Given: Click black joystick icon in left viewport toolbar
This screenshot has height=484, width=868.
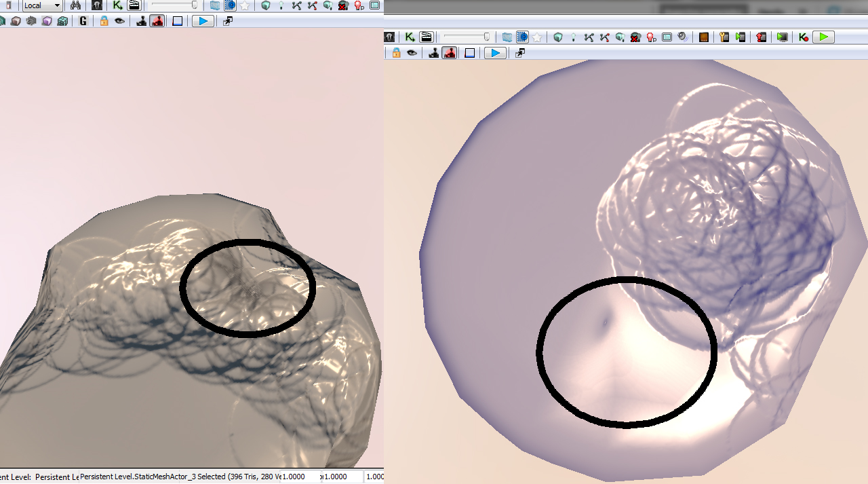Looking at the screenshot, I should (x=141, y=21).
